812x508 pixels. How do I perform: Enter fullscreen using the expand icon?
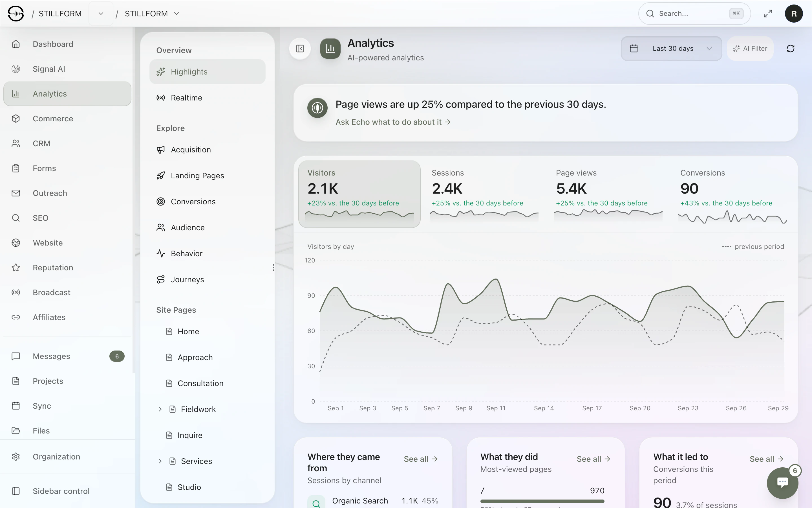[x=768, y=14]
